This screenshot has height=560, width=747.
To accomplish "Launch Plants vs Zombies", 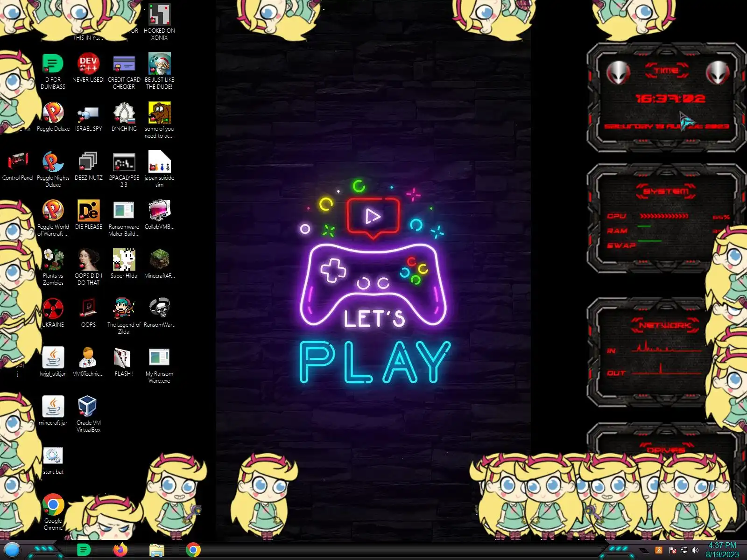I will 53,267.
